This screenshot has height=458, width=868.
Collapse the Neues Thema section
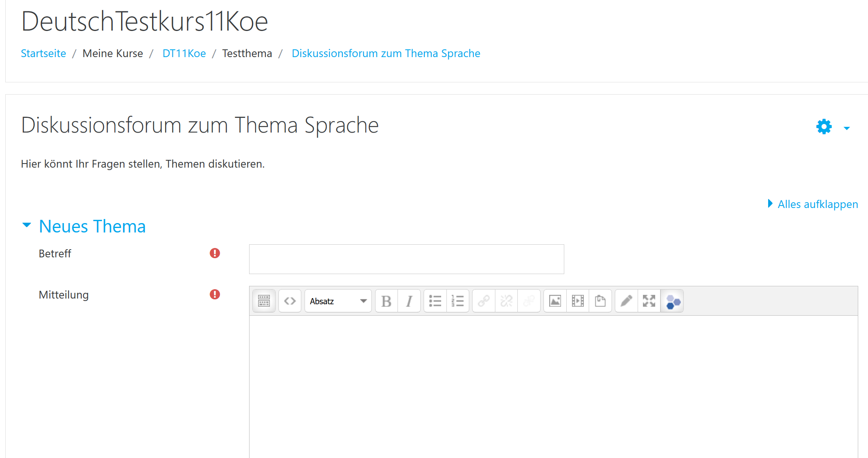point(27,225)
